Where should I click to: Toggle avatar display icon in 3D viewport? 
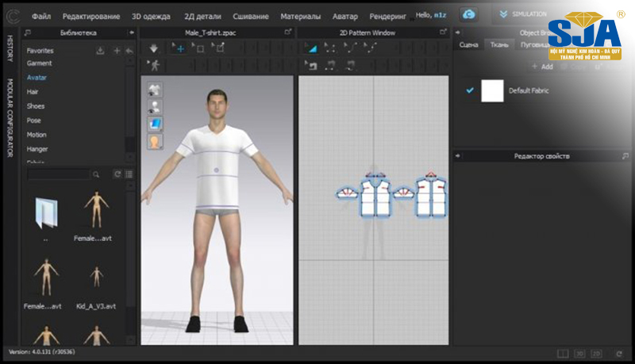156,106
